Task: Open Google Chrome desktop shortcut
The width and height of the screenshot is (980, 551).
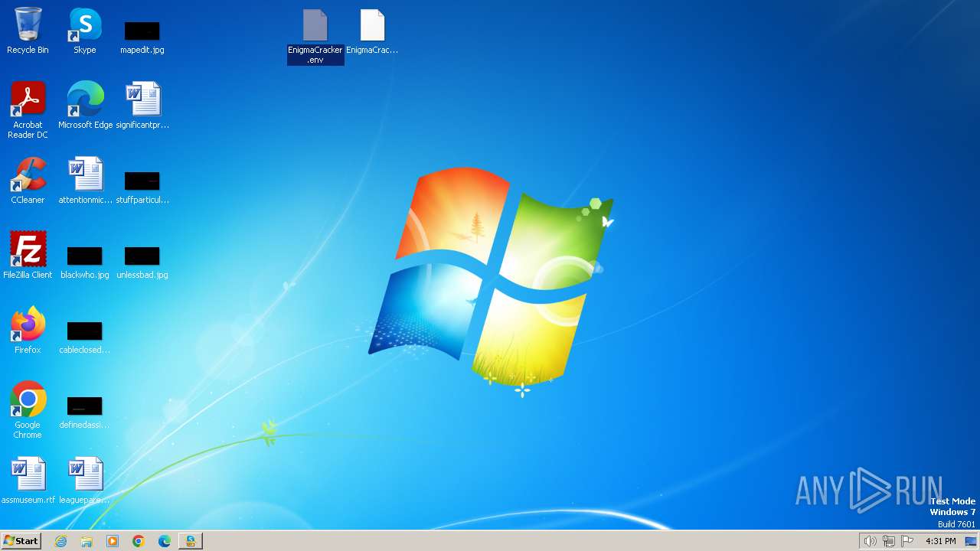Action: click(x=28, y=410)
